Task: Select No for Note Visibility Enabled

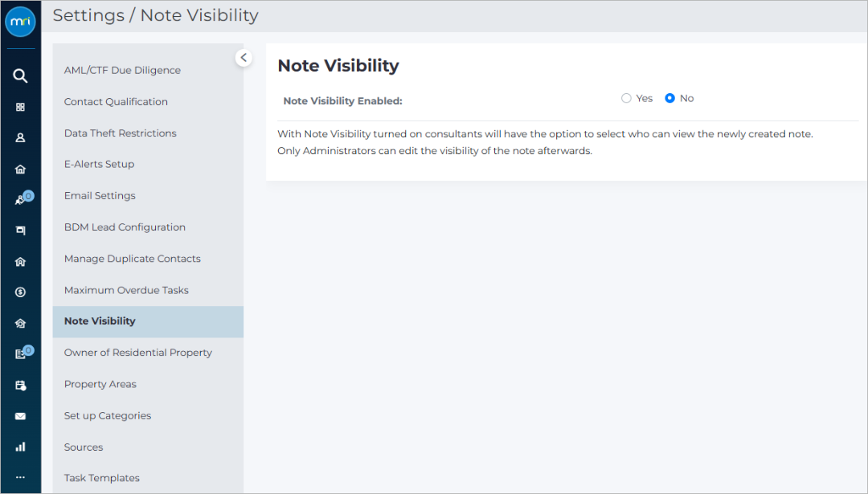Action: pyautogui.click(x=669, y=99)
